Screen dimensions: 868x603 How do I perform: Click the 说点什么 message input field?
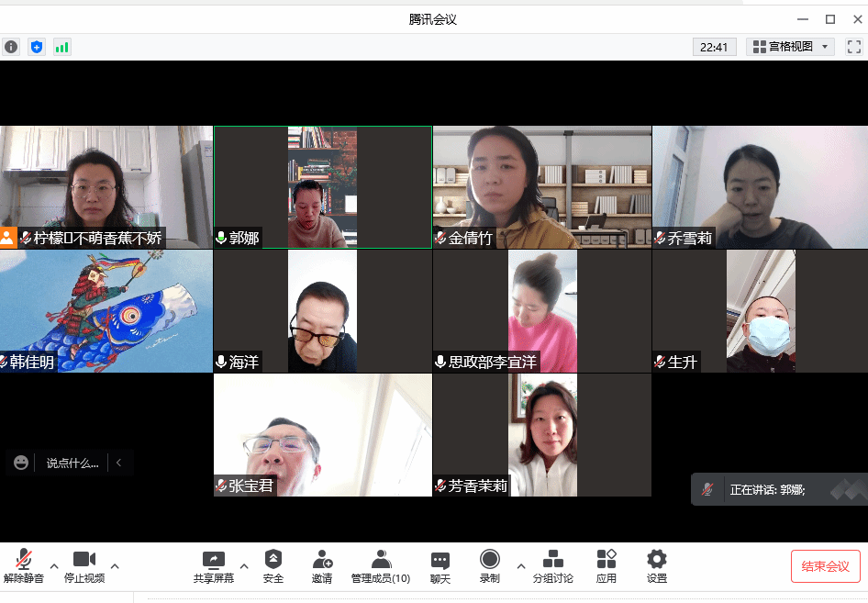tap(72, 463)
